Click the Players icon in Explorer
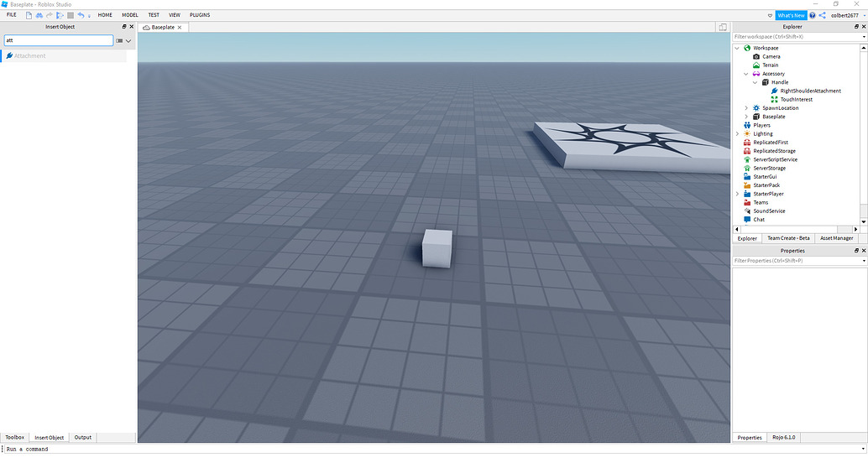868x468 pixels. point(747,125)
